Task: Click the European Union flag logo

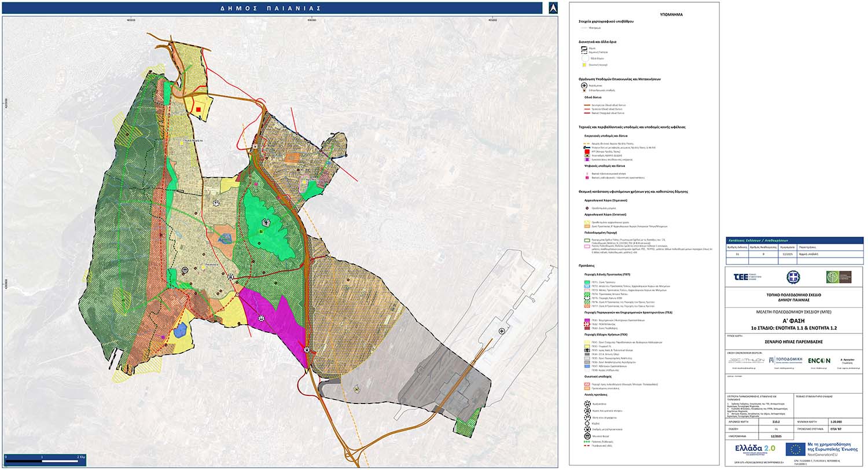Action: click(x=796, y=449)
